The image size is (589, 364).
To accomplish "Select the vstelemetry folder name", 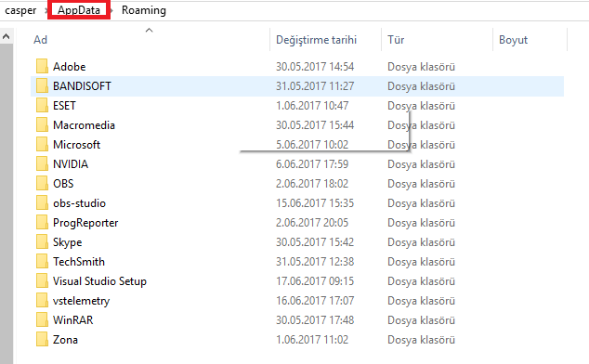I will (81, 301).
